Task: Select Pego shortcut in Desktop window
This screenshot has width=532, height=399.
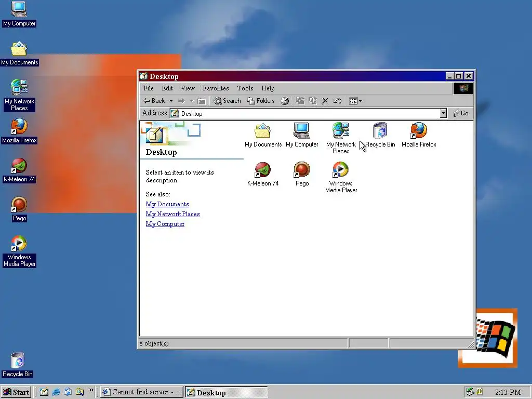Action: (302, 174)
